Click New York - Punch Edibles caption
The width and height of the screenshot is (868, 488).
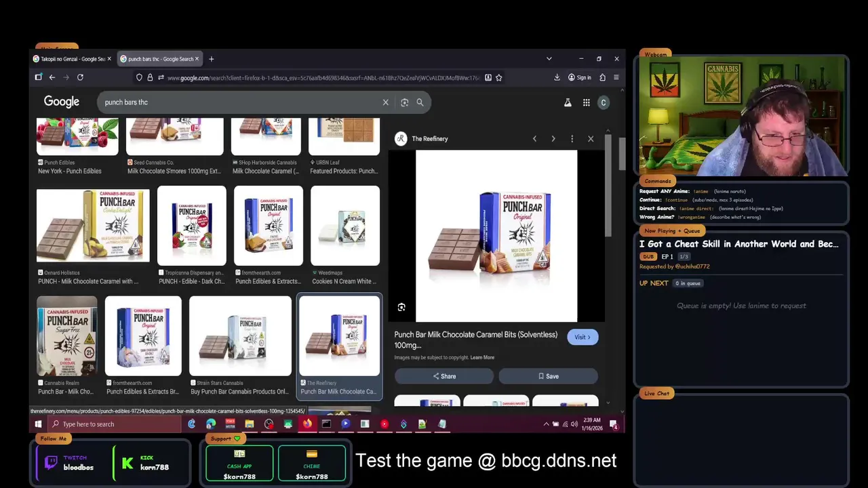70,171
